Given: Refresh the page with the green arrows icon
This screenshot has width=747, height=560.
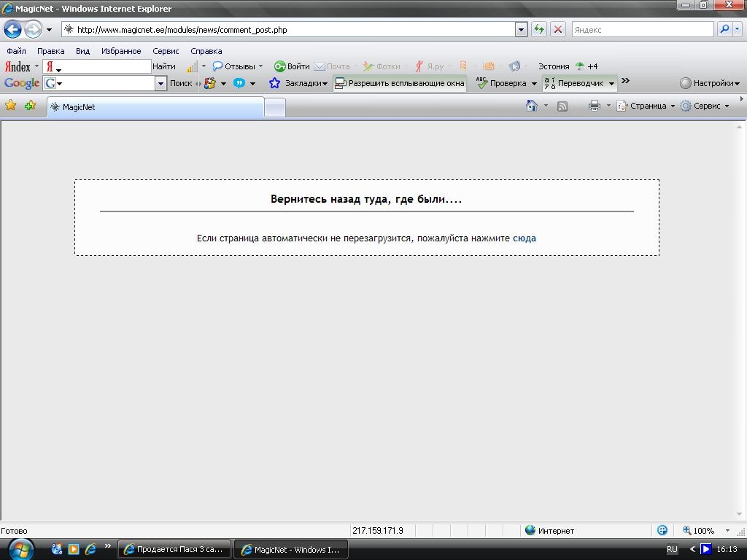Looking at the screenshot, I should pyautogui.click(x=539, y=29).
